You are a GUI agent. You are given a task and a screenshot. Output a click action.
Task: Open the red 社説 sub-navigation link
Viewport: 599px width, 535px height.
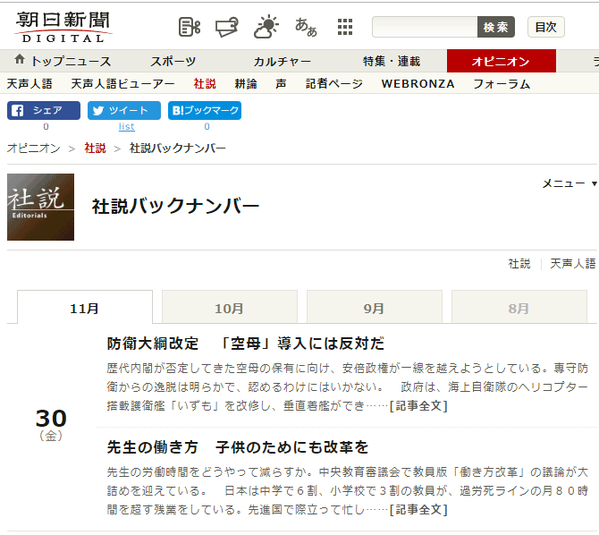point(205,84)
